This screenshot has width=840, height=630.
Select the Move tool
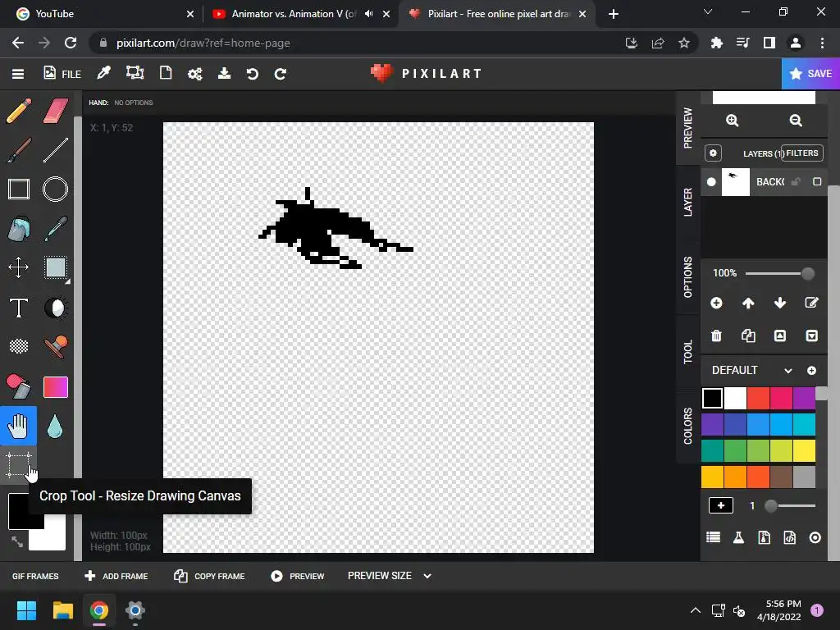click(19, 267)
